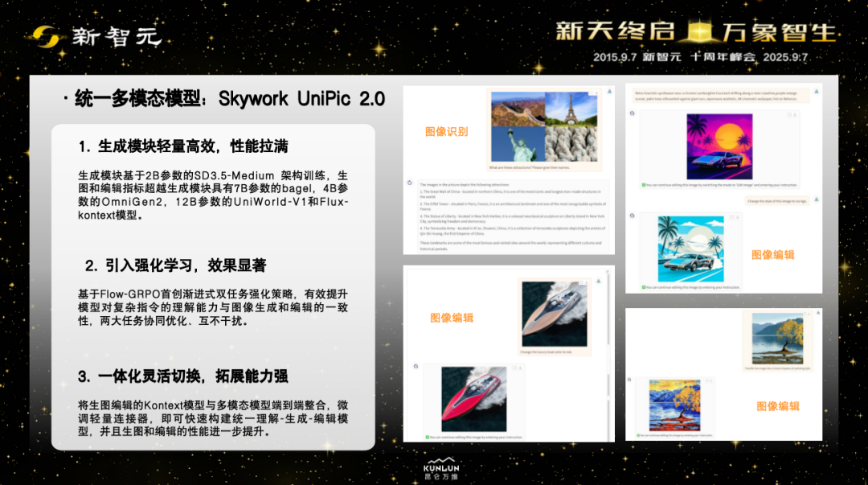Click the KUNLUN 昆仑万维 logo at bottom

point(441,469)
